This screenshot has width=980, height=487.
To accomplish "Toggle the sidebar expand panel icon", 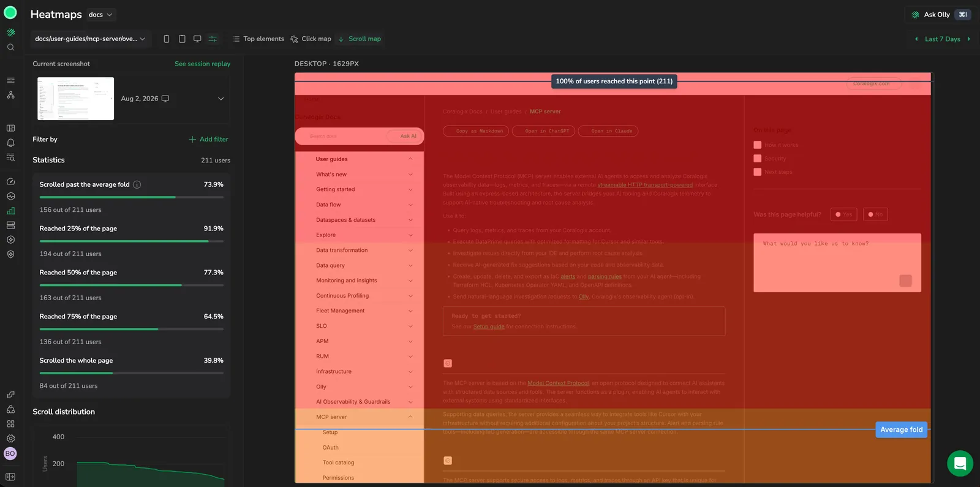I will (x=10, y=477).
